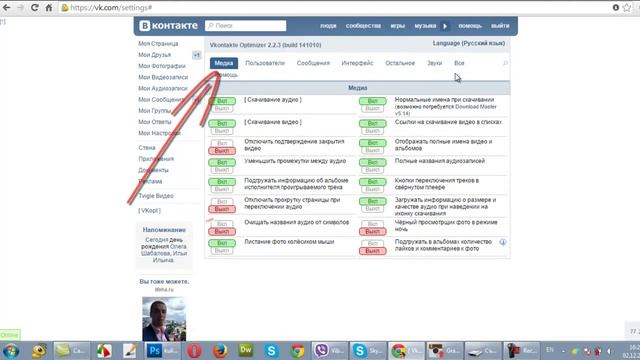Click люди in the top header
The height and width of the screenshot is (360, 640).
click(328, 26)
